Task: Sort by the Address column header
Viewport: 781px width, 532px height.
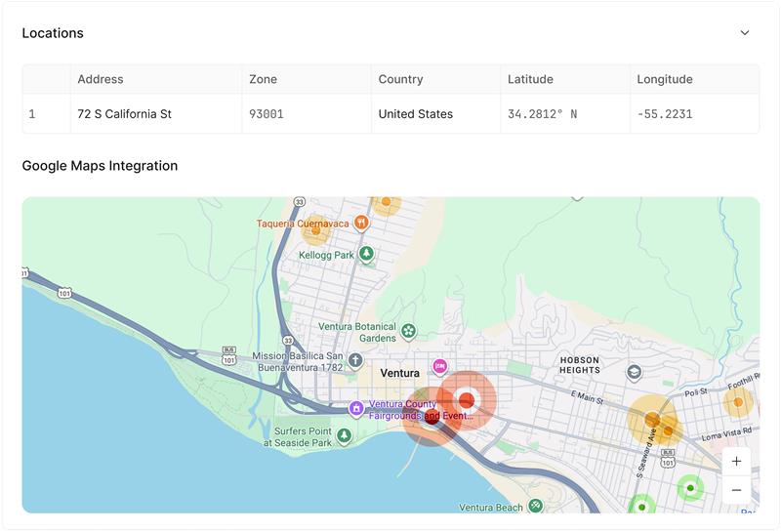Action: coord(101,79)
